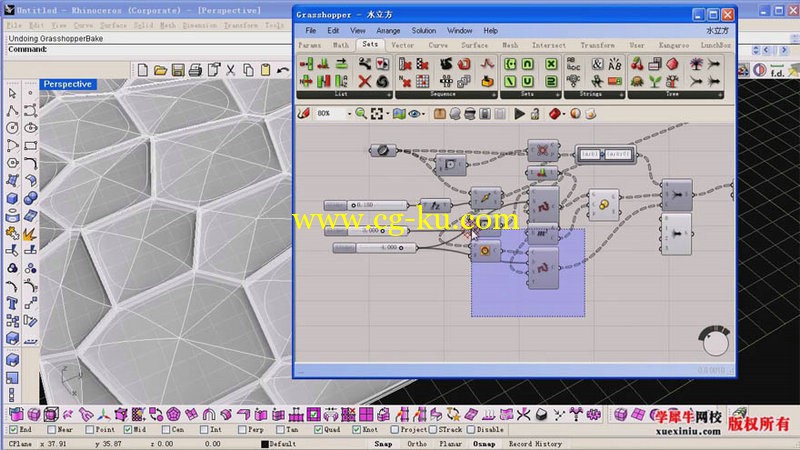Open the Grasshopper Solution menu
This screenshot has height=450, width=800.
(423, 31)
